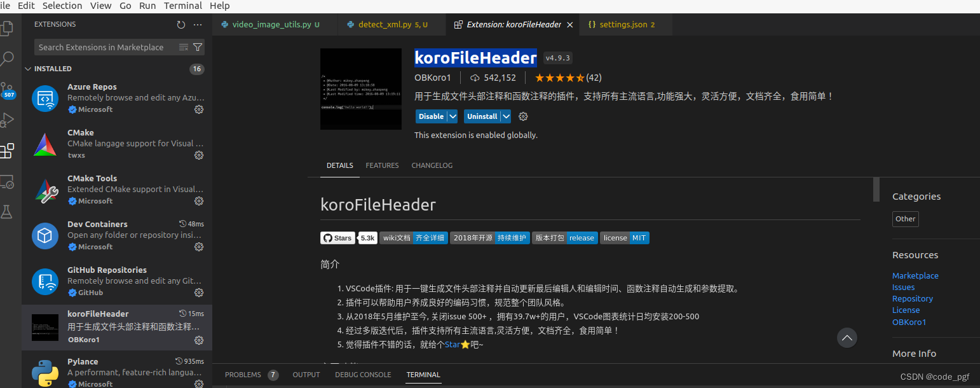980x388 pixels.
Task: Refresh the extensions list
Action: click(x=181, y=25)
